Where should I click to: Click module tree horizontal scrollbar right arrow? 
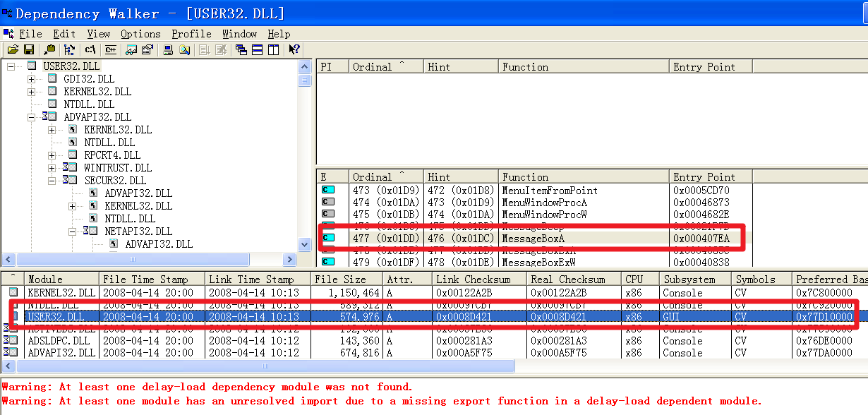click(x=290, y=259)
